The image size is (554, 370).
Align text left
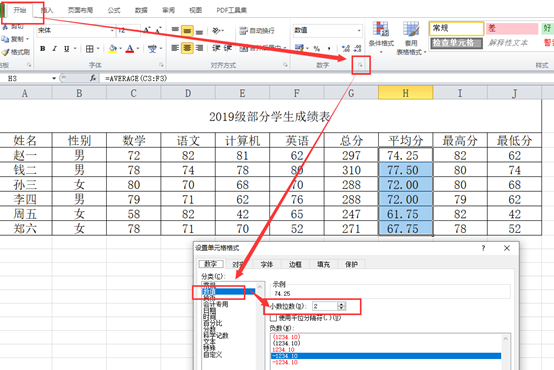click(175, 48)
